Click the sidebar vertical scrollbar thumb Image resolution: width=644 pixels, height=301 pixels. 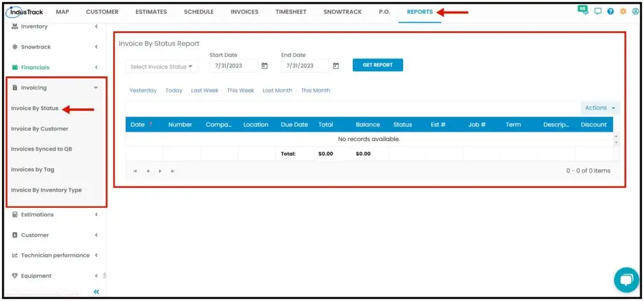[x=104, y=276]
